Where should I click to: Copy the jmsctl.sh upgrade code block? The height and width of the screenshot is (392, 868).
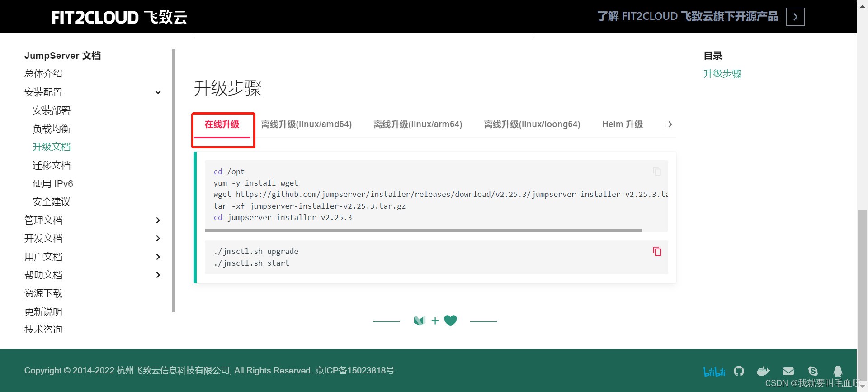[657, 251]
